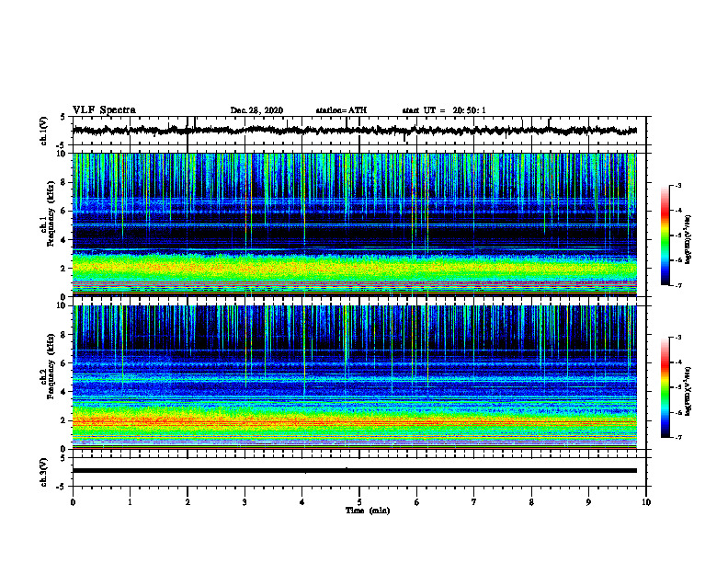Image resolution: width=728 pixels, height=563 pixels.
Task: Click time axis tick label "5"
Action: coord(359,502)
